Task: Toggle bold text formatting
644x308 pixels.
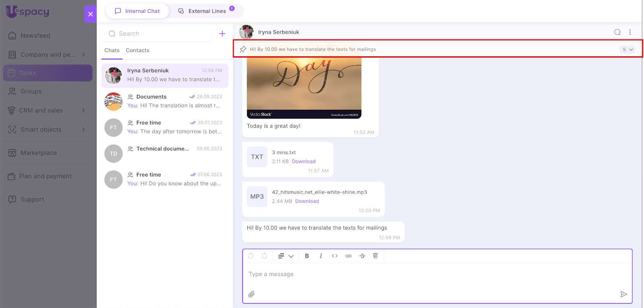Action: [x=307, y=256]
